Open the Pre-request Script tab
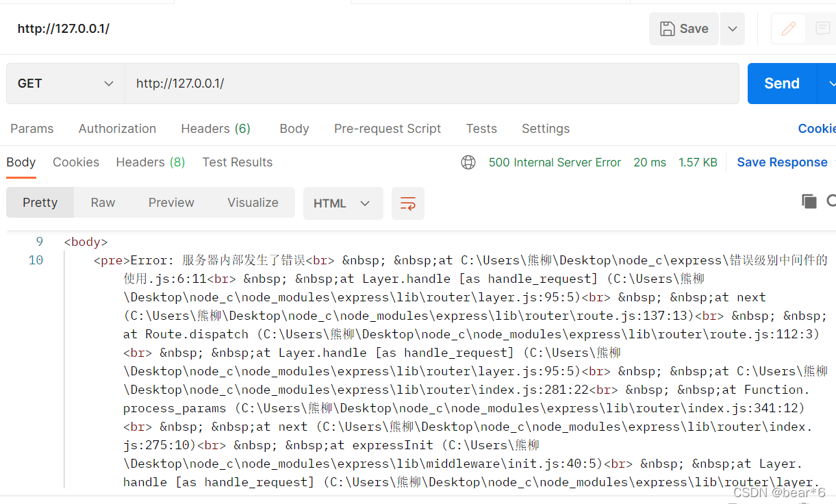This screenshot has width=836, height=504. click(x=388, y=129)
